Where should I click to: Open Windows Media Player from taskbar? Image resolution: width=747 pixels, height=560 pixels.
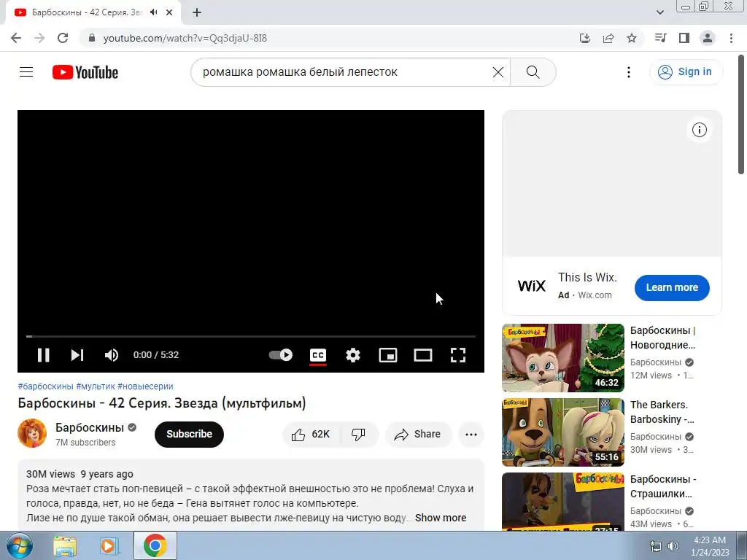(109, 546)
